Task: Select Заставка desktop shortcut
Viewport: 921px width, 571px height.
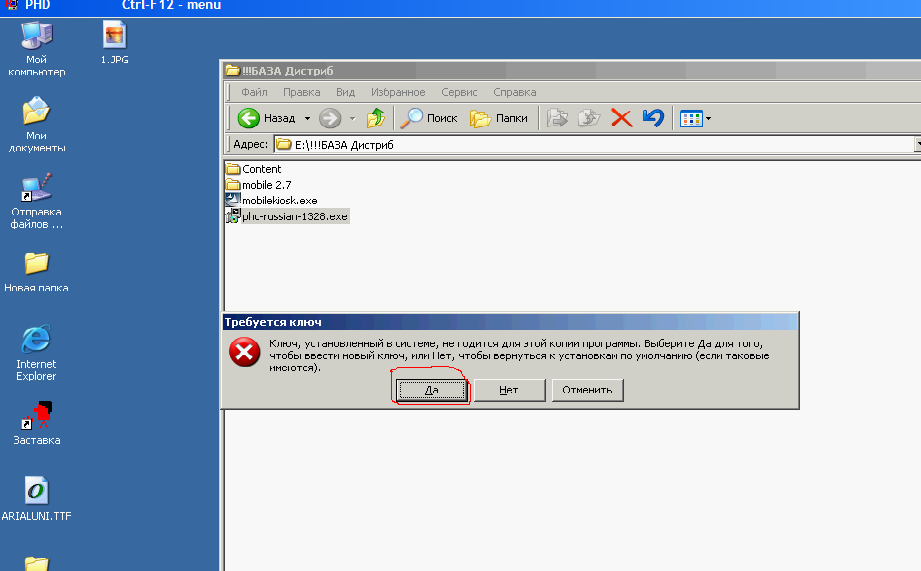Action: tap(36, 423)
